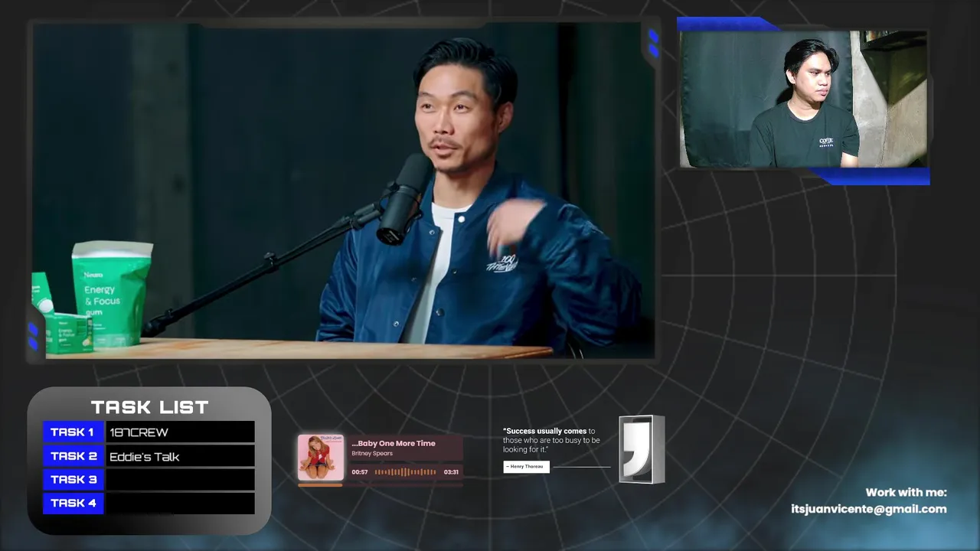Click the 03:31 track duration

[451, 472]
